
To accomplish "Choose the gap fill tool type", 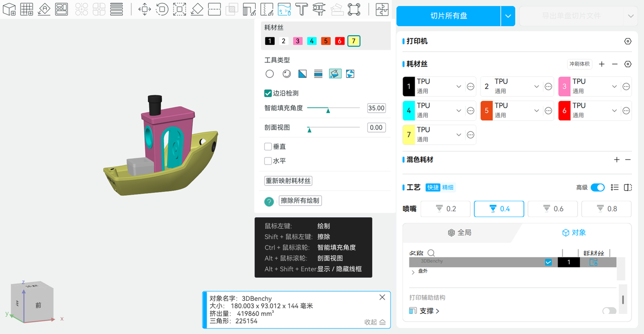I will [350, 74].
